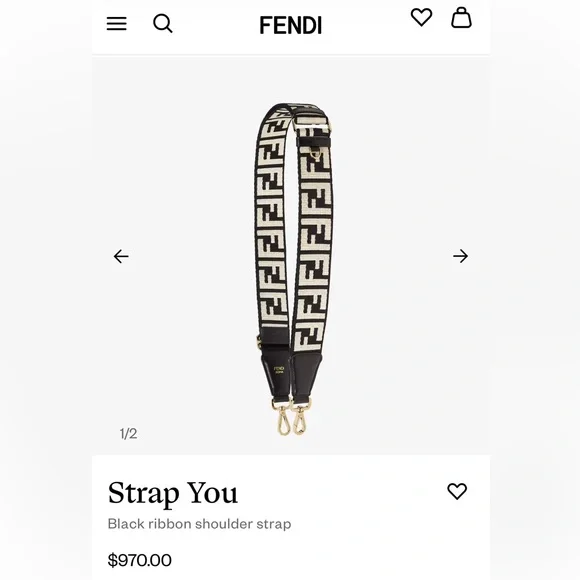The height and width of the screenshot is (580, 580).
Task: Open the search magnifier icon
Action: pyautogui.click(x=163, y=24)
